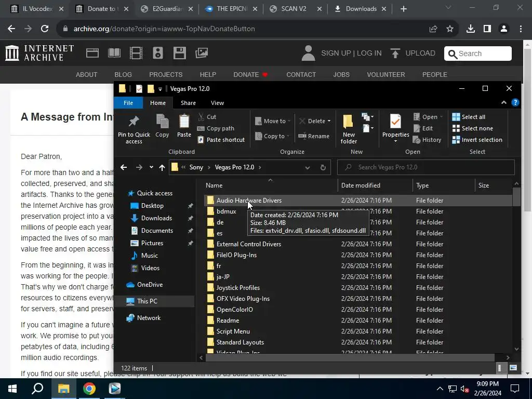Image resolution: width=532 pixels, height=399 pixels.
Task: Open Internet Archive Video section icon
Action: 136,53
